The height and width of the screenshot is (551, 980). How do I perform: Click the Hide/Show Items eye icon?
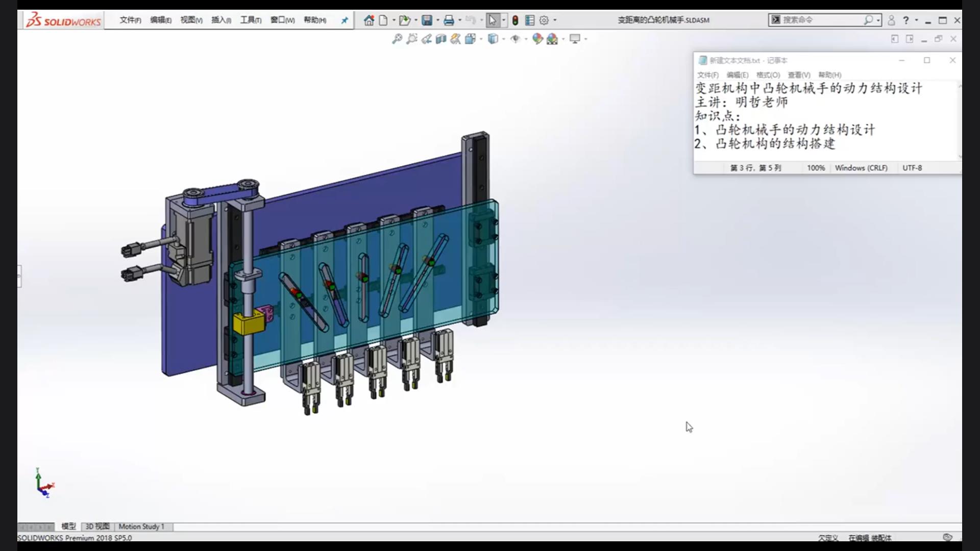click(515, 39)
